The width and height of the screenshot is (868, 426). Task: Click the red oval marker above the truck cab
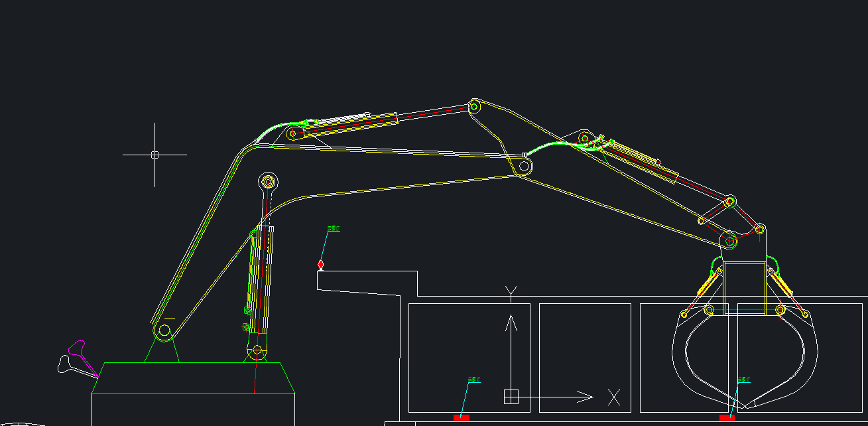coord(321,265)
